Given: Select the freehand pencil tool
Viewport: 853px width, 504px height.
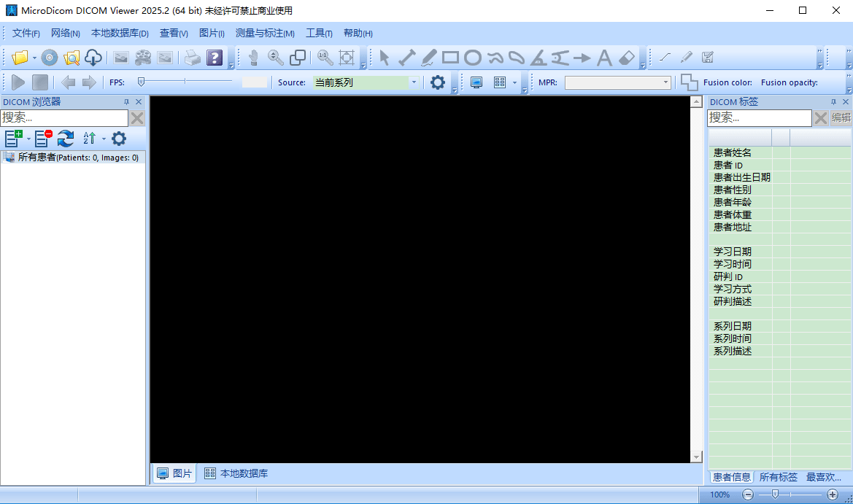Looking at the screenshot, I should tap(428, 58).
